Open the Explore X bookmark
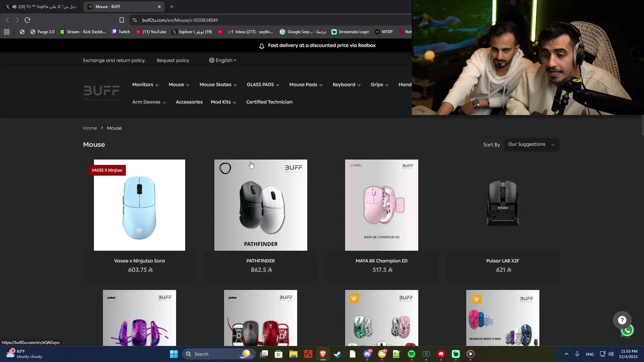The image size is (644, 362). [192, 32]
